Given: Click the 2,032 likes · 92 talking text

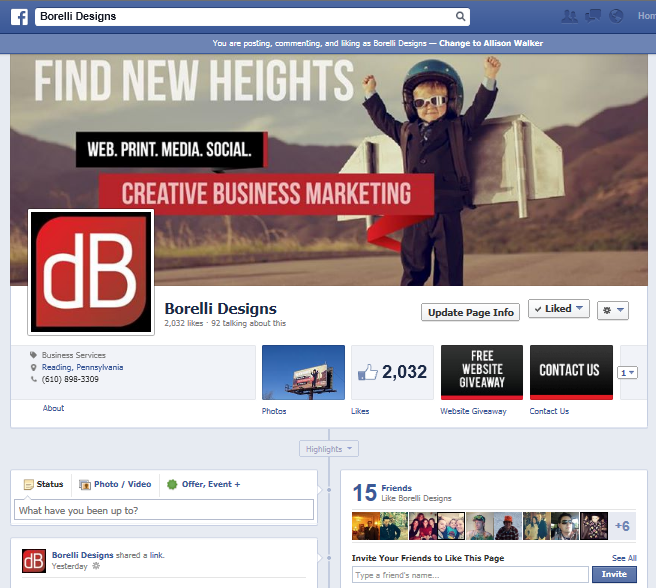Looking at the screenshot, I should (x=225, y=323).
